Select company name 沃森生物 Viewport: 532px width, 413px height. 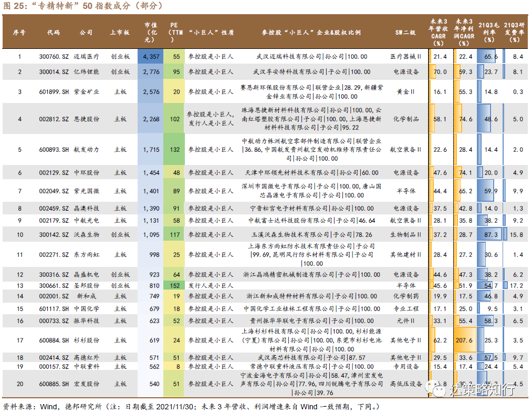click(87, 234)
